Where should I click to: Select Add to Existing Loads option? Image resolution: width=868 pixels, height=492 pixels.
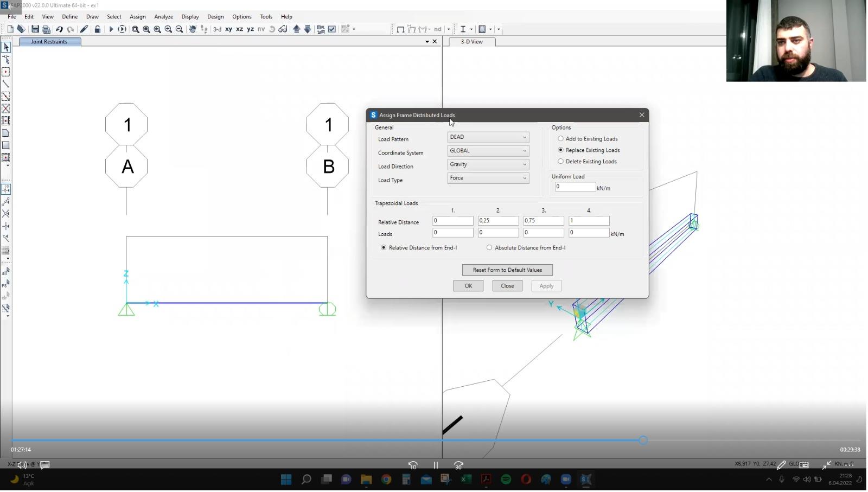561,139
